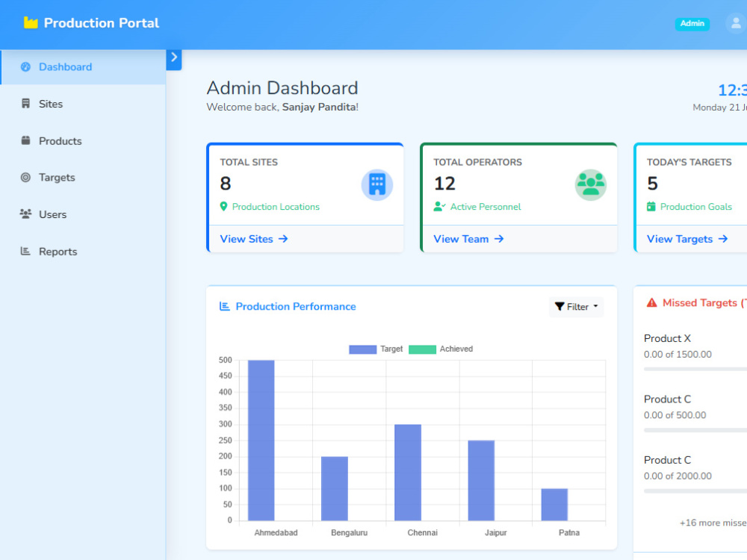Click the location pin icon beside Production Locations
This screenshot has height=560, width=747.
pos(223,207)
